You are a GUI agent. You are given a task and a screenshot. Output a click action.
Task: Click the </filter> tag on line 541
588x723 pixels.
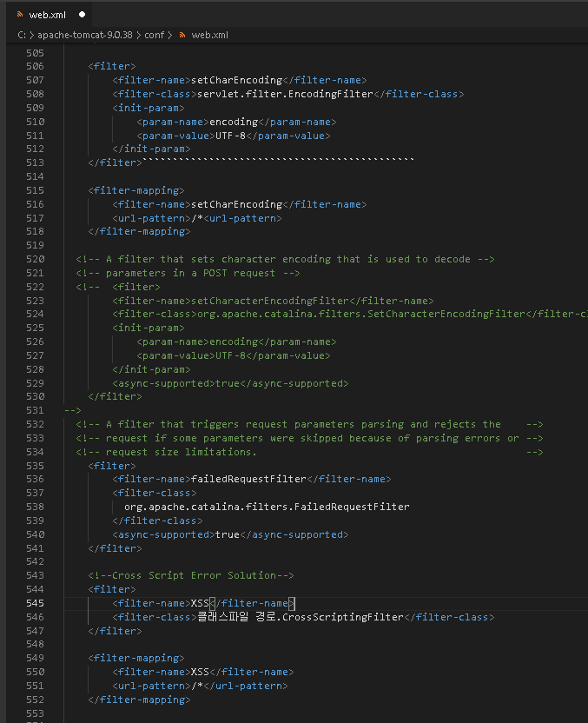(x=115, y=548)
